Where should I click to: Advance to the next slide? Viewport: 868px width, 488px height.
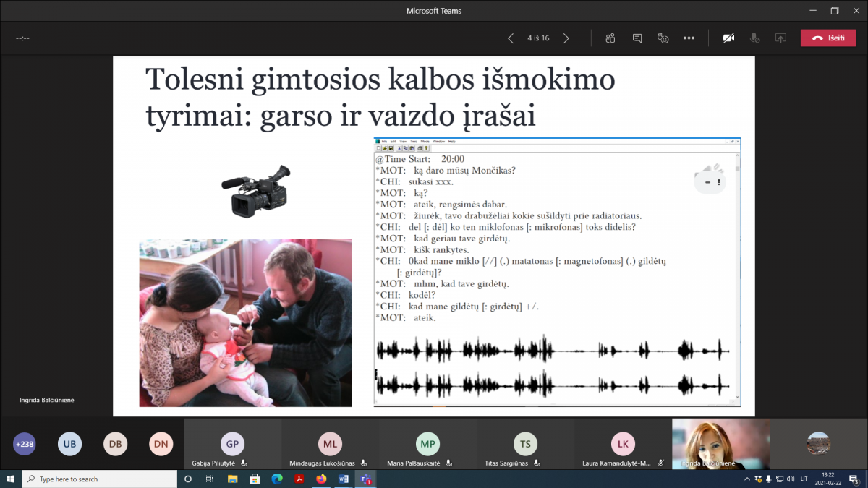566,38
